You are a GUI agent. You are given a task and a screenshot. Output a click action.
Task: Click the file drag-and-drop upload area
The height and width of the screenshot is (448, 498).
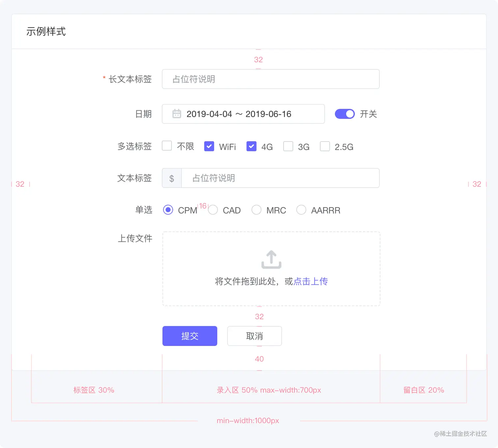pos(271,269)
